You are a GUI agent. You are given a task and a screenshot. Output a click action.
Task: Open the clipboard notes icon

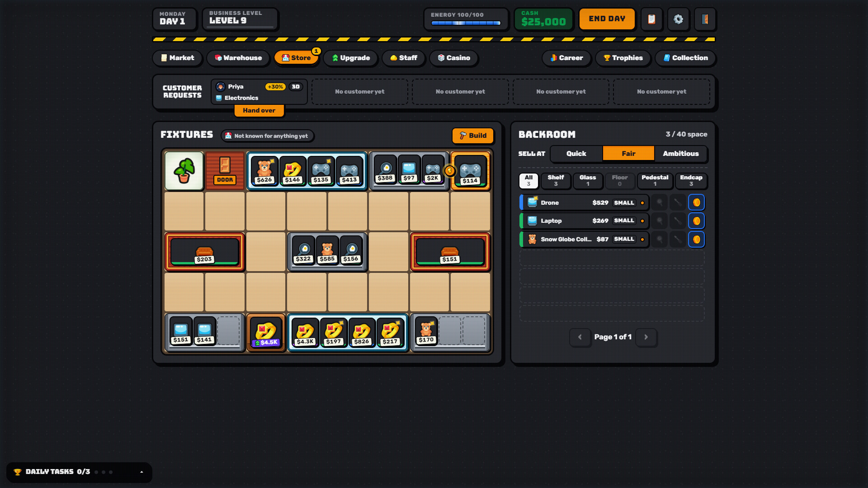pyautogui.click(x=651, y=19)
